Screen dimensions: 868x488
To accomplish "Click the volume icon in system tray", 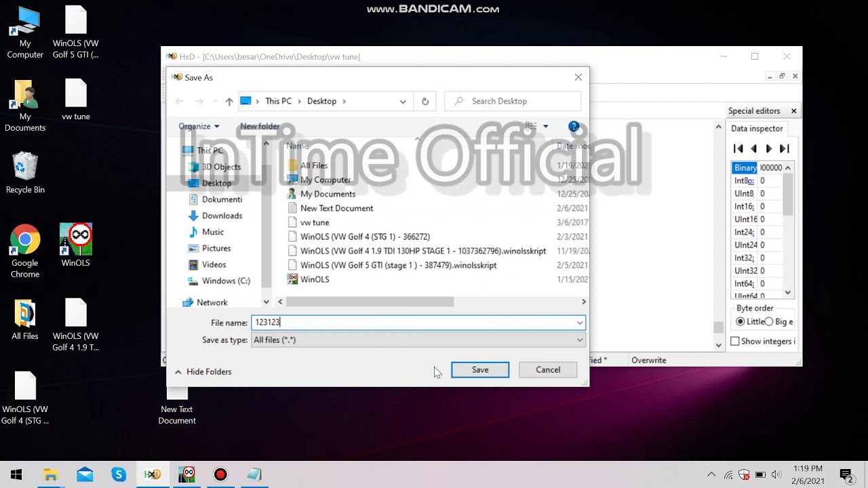I will pyautogui.click(x=776, y=474).
